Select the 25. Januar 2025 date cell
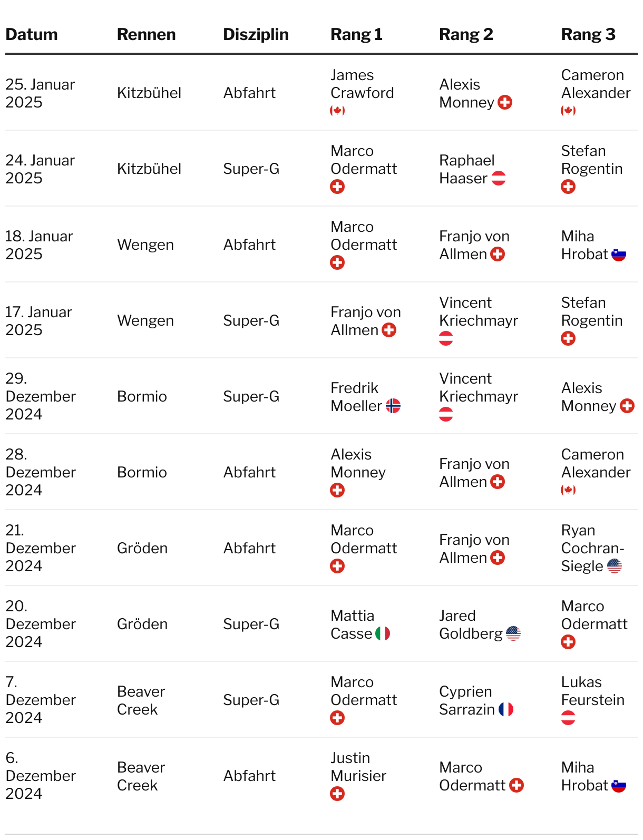Image resolution: width=643 pixels, height=840 pixels. pos(40,93)
